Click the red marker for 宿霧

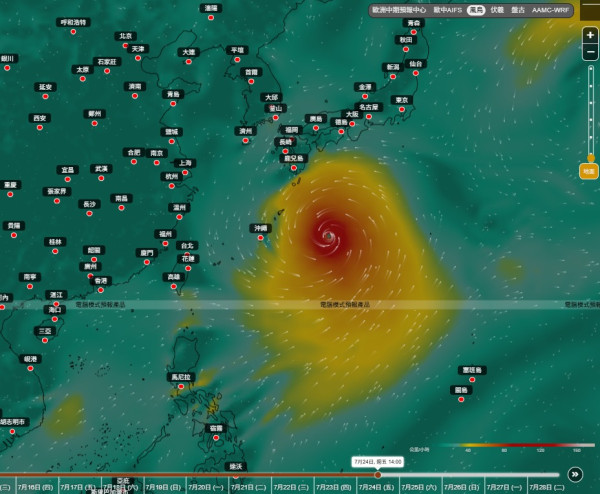coord(216,438)
